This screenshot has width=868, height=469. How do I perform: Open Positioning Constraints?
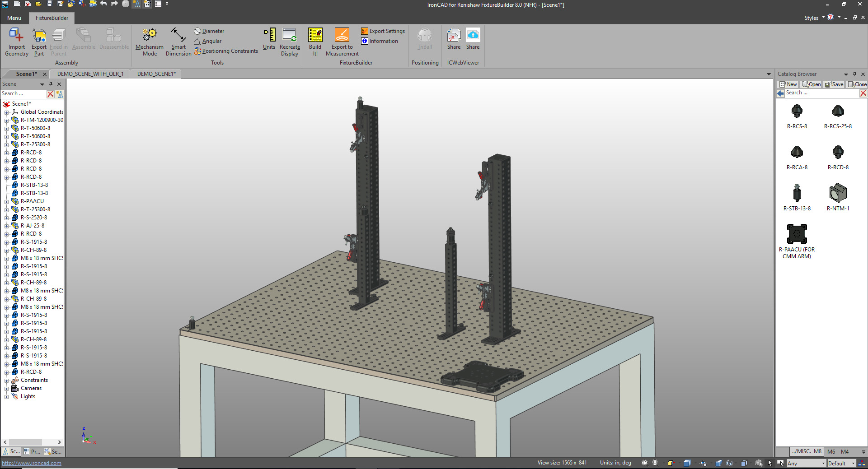click(226, 51)
